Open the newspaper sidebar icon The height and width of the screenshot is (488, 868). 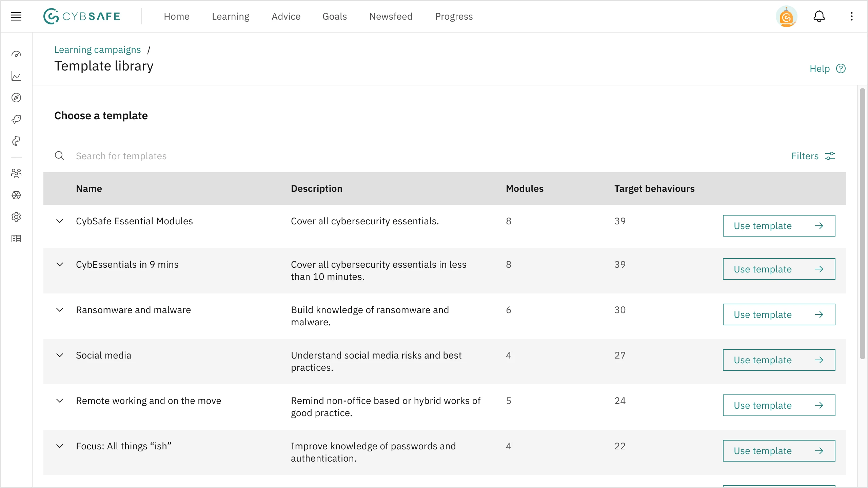pyautogui.click(x=16, y=239)
